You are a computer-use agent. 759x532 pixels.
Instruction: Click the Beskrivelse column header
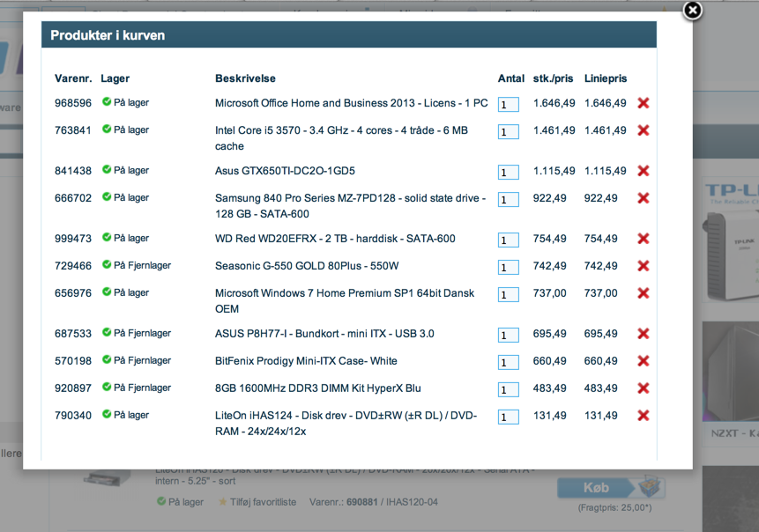click(245, 78)
